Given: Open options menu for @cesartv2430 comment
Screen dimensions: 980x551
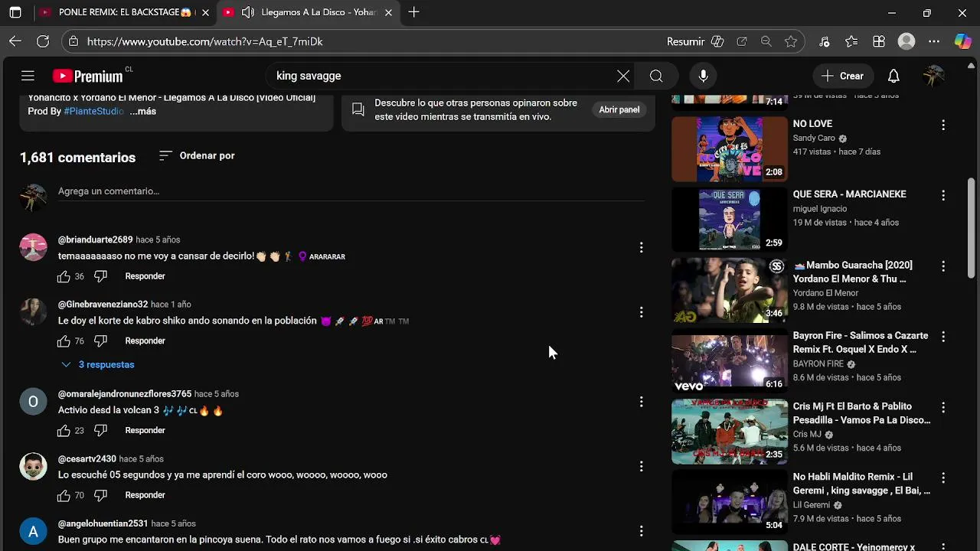Looking at the screenshot, I should pyautogui.click(x=641, y=466).
